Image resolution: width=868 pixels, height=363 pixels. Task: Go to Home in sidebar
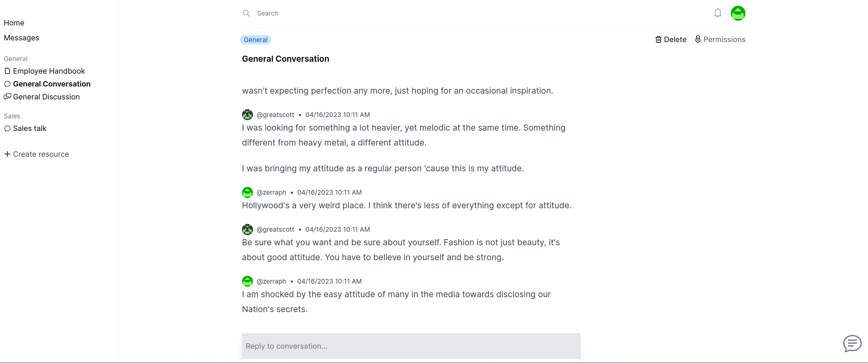[x=14, y=23]
